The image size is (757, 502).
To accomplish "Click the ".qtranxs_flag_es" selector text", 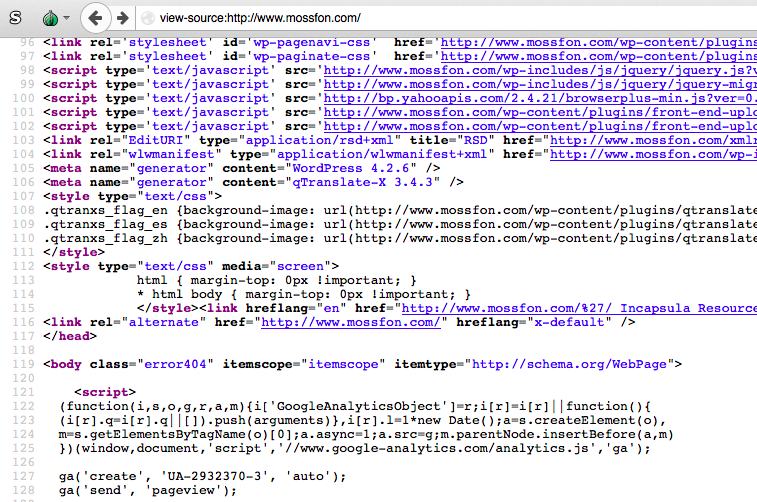I will [x=105, y=224].
